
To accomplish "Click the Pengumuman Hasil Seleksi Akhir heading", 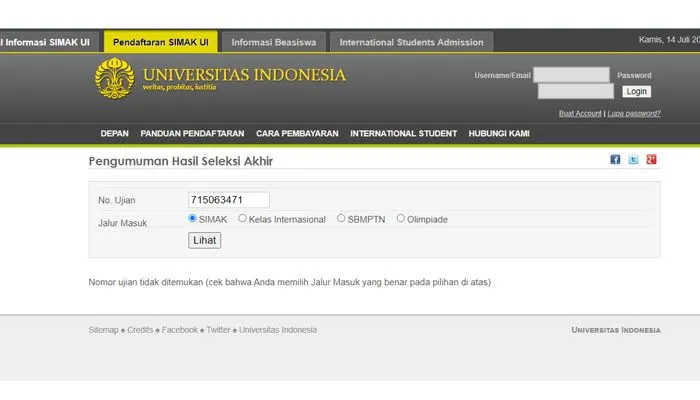I will (x=180, y=161).
